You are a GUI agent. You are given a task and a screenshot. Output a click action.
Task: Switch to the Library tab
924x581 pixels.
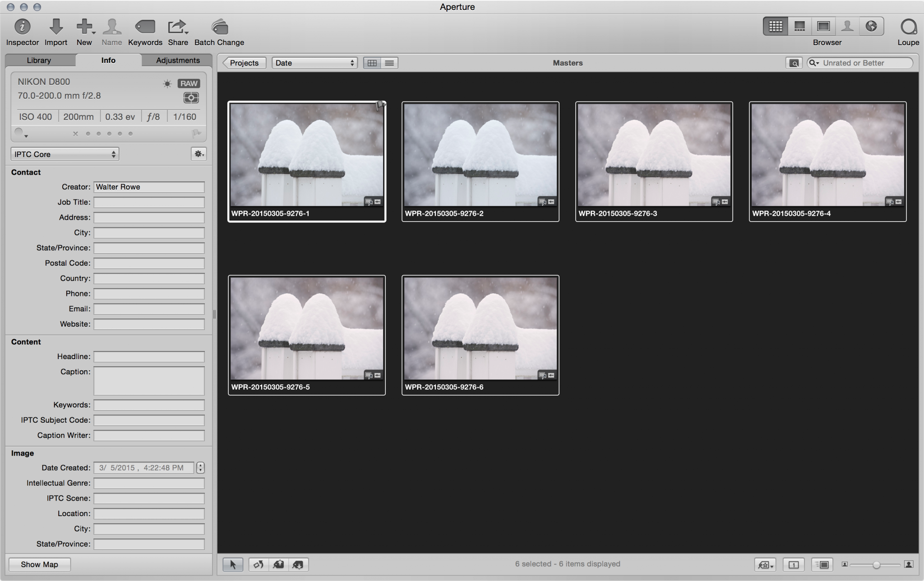pos(39,60)
